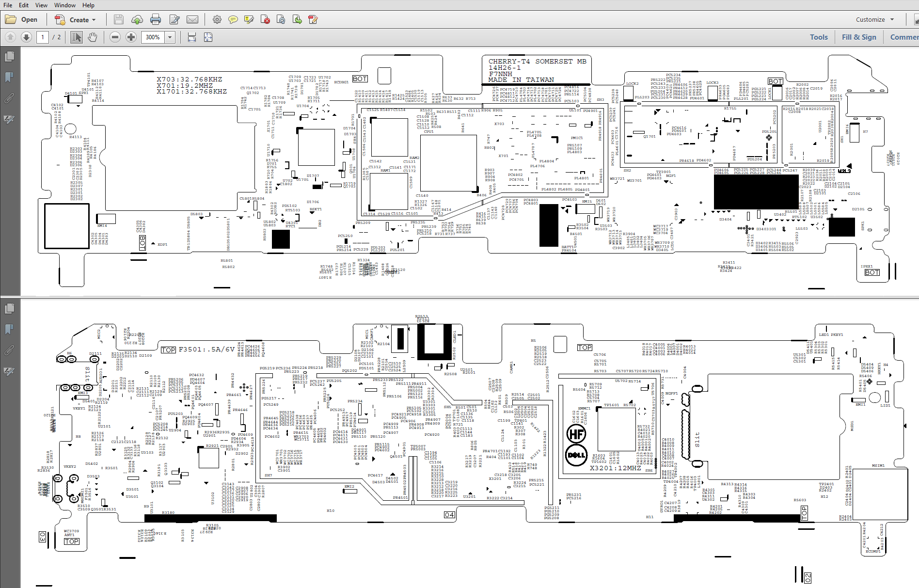Open the View menu

[x=41, y=5]
